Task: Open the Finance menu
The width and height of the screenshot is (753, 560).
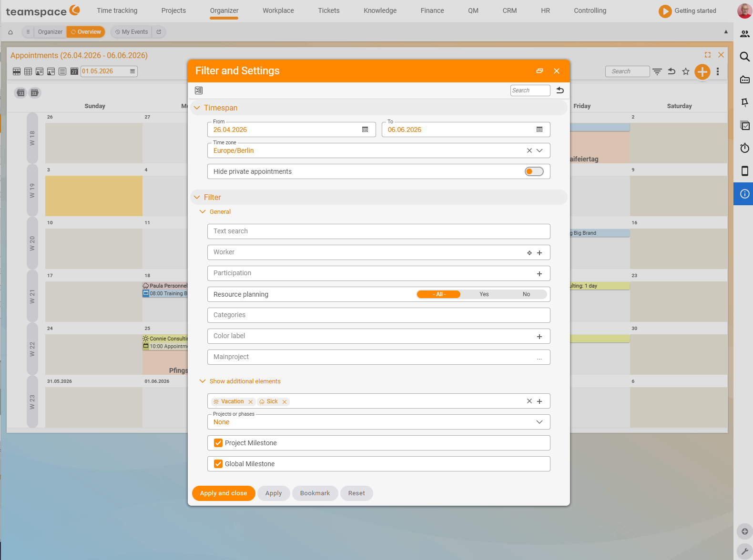Action: click(x=432, y=10)
